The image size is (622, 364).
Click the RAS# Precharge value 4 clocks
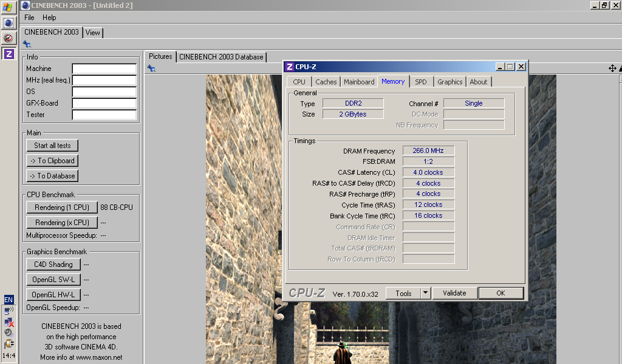coord(428,194)
